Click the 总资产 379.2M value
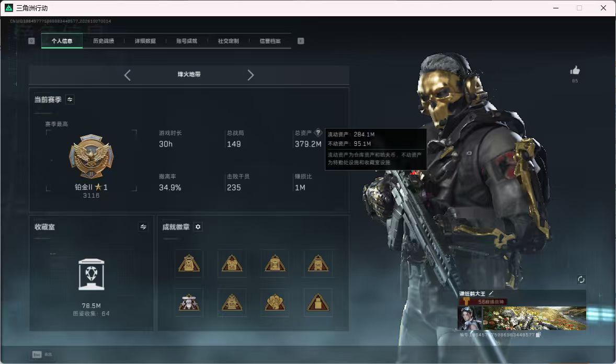The width and height of the screenshot is (616, 364). [308, 144]
